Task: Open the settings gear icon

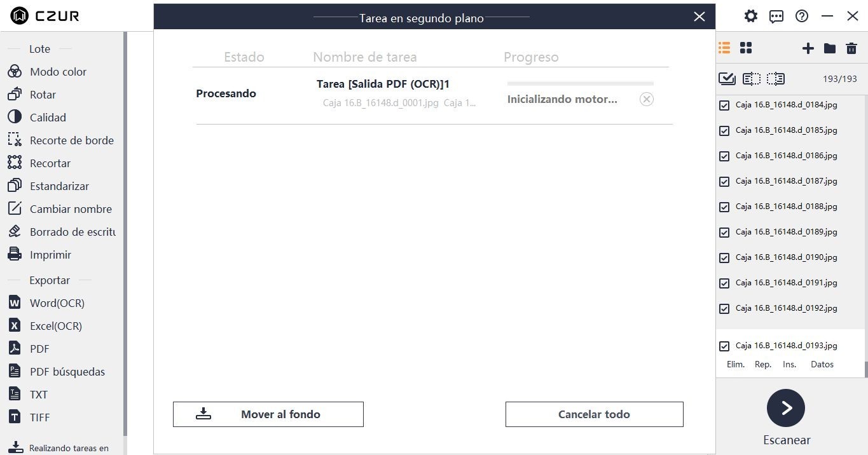Action: pyautogui.click(x=751, y=16)
